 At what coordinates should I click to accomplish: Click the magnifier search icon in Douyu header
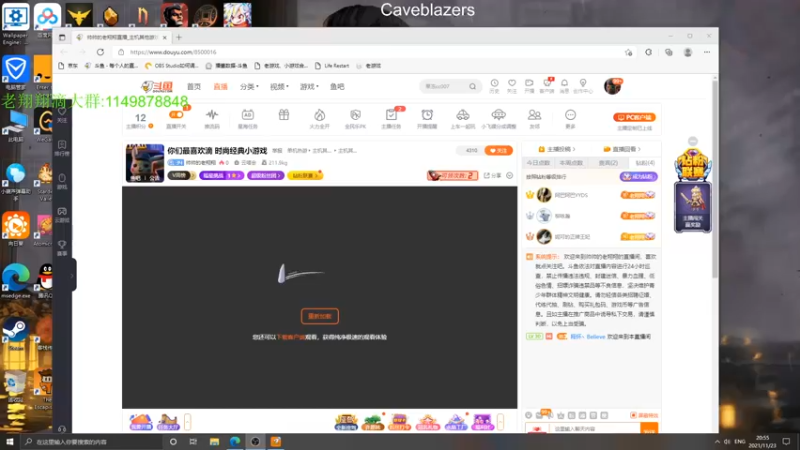click(x=473, y=87)
